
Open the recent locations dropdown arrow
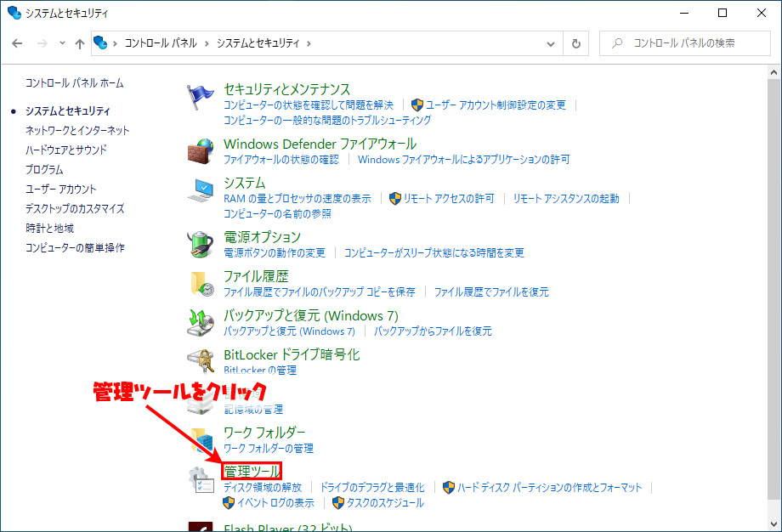coord(62,43)
